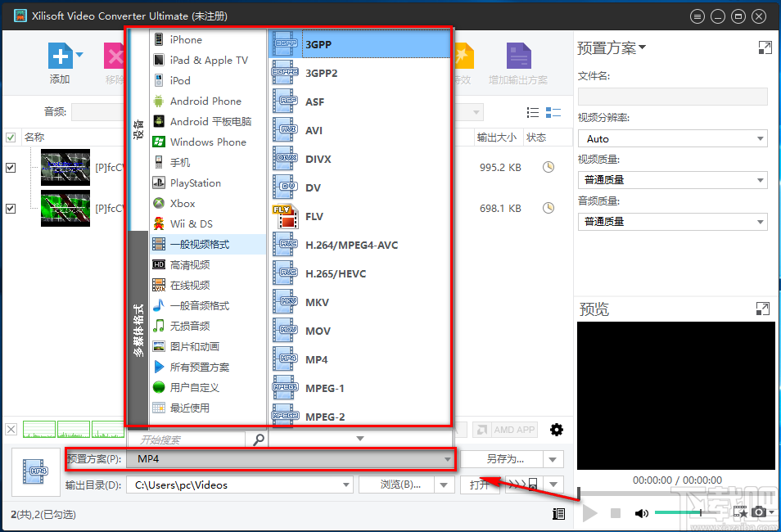Select the H.264/MPEG4-AVC format icon
This screenshot has width=781, height=532.
coord(285,245)
